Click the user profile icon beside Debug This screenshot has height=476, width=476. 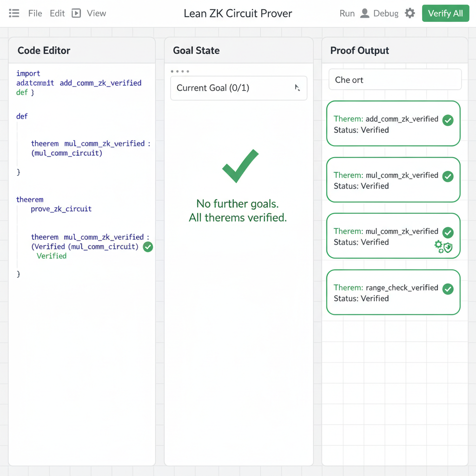click(x=365, y=13)
